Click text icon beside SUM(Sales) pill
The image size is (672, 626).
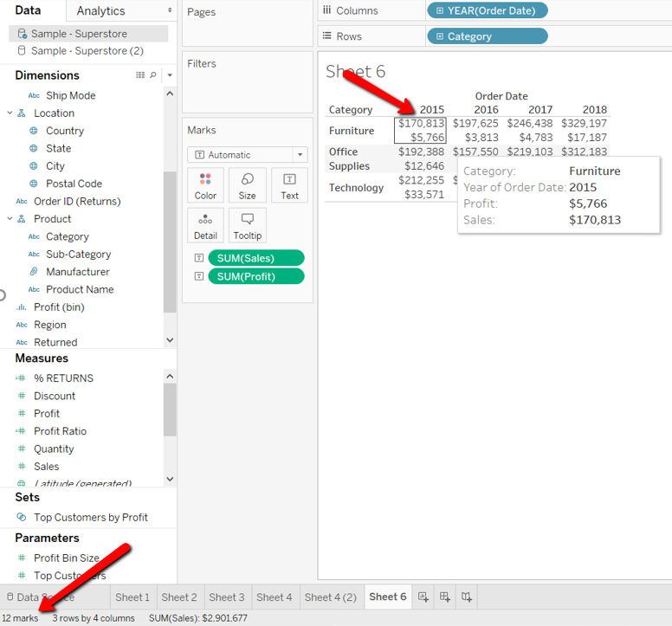(x=199, y=258)
